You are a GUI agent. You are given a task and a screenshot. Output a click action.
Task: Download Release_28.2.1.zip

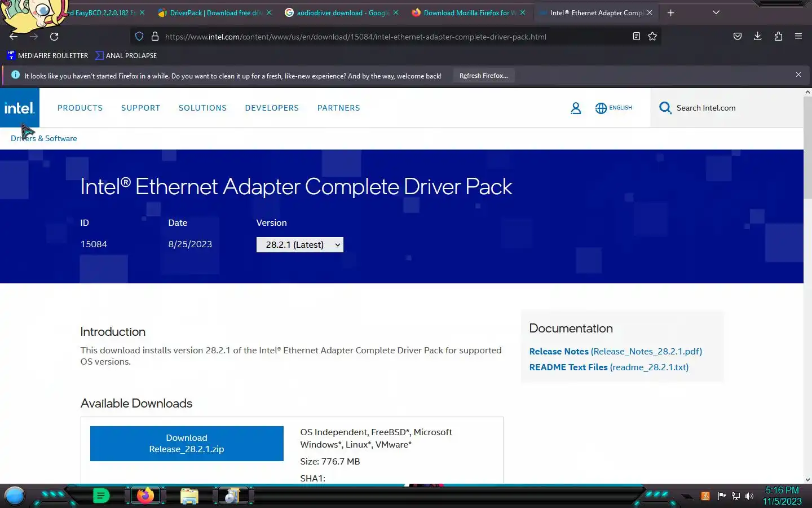[187, 444]
